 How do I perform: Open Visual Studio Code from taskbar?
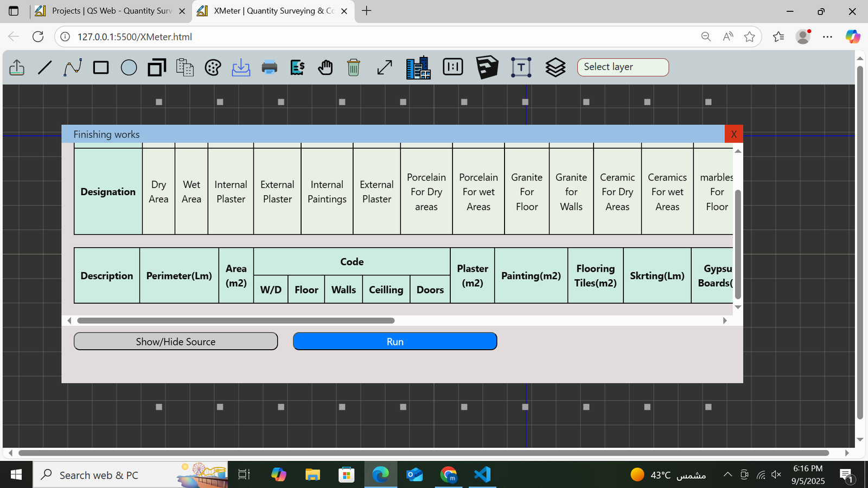pyautogui.click(x=482, y=475)
